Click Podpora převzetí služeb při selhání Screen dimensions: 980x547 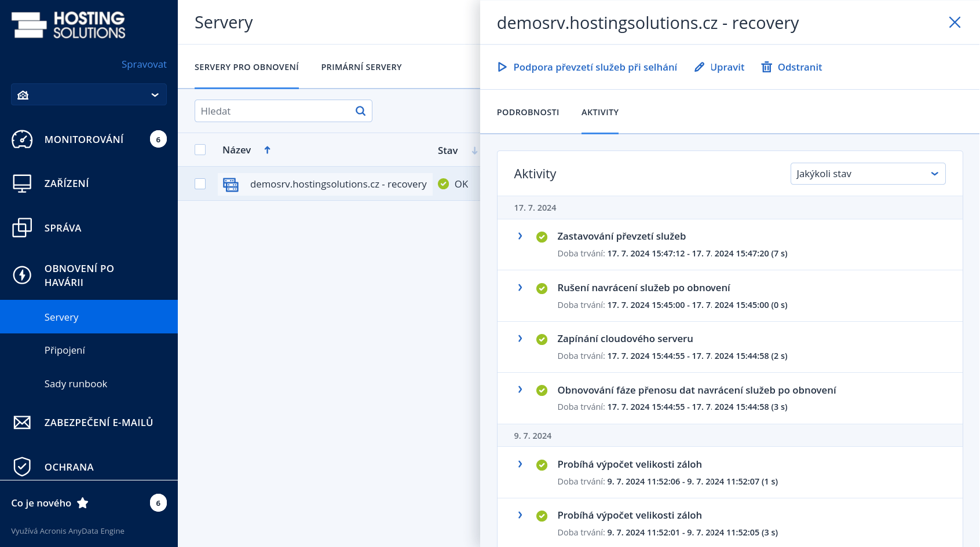point(595,67)
